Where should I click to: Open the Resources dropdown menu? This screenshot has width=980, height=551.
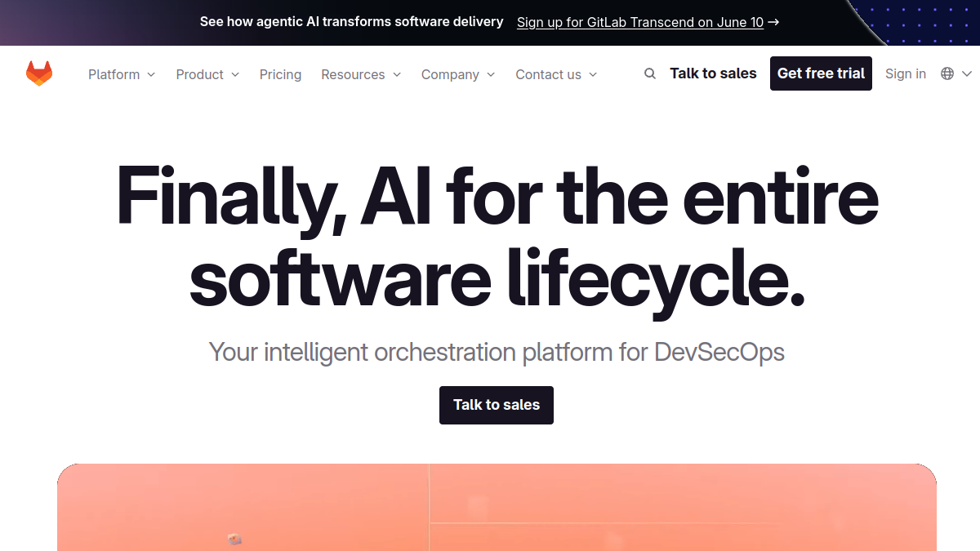361,74
